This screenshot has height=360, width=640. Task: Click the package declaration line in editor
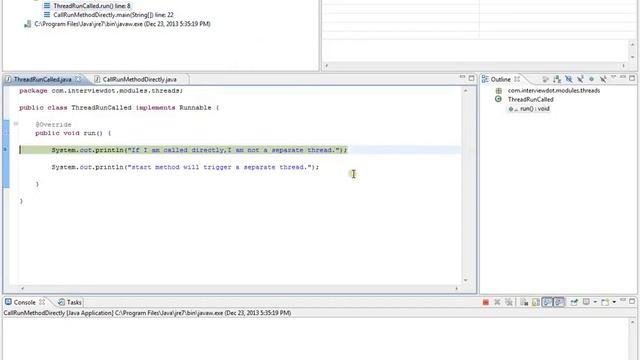tap(101, 91)
